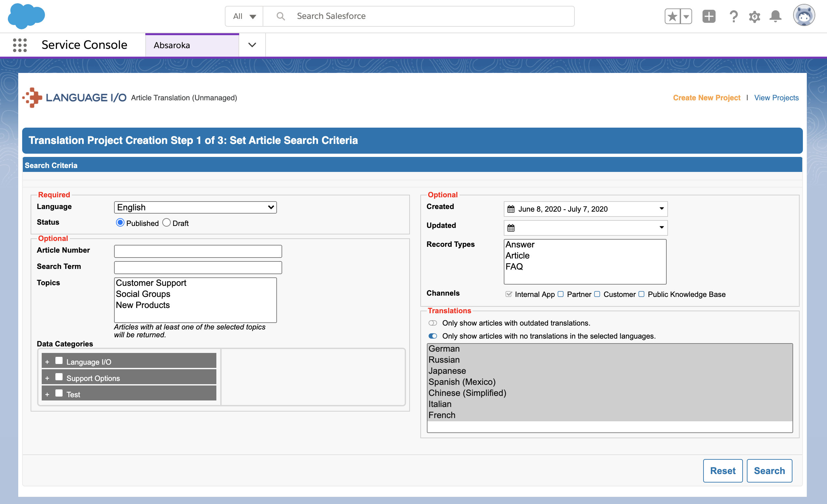Screen dimensions: 827x504
Task: Open the Setup gear icon
Action: (754, 16)
